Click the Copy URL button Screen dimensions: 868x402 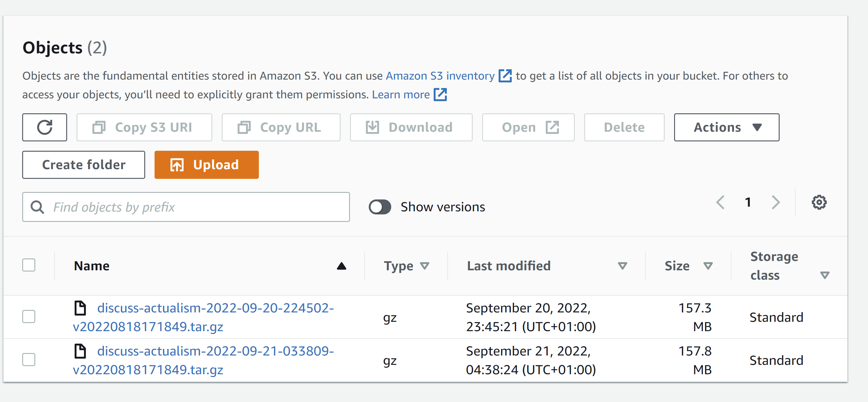(281, 127)
